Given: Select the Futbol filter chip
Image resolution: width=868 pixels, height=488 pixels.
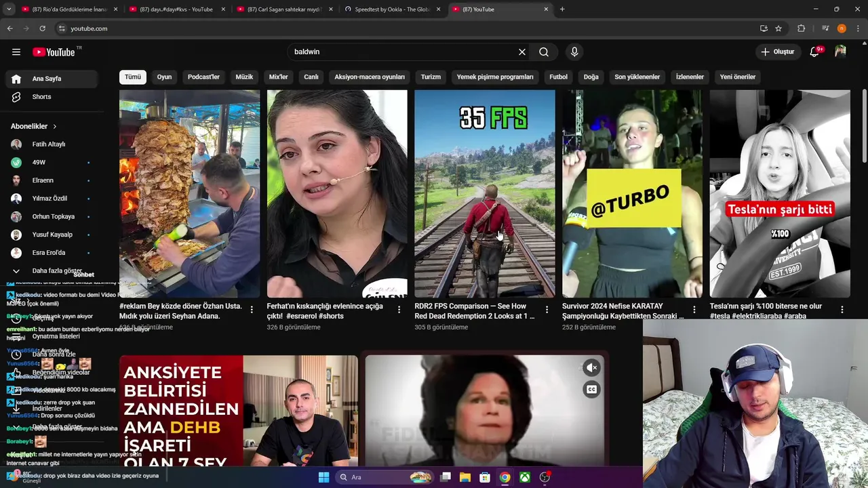Looking at the screenshot, I should pos(559,77).
